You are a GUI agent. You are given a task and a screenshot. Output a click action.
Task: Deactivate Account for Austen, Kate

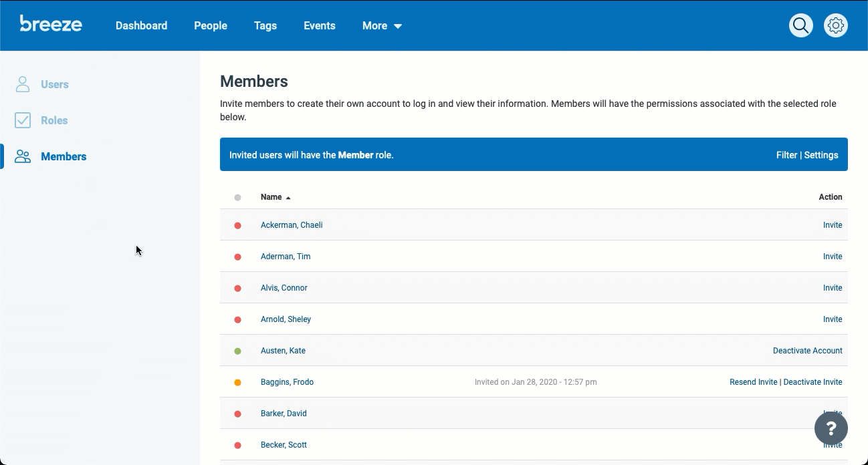(808, 351)
